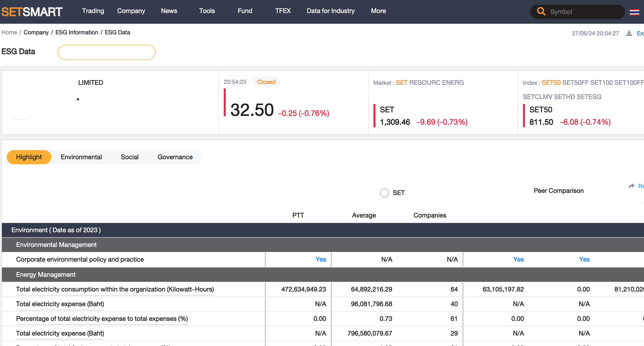Click the download icon beside the timestamp
This screenshot has width=644, height=346.
629,33
